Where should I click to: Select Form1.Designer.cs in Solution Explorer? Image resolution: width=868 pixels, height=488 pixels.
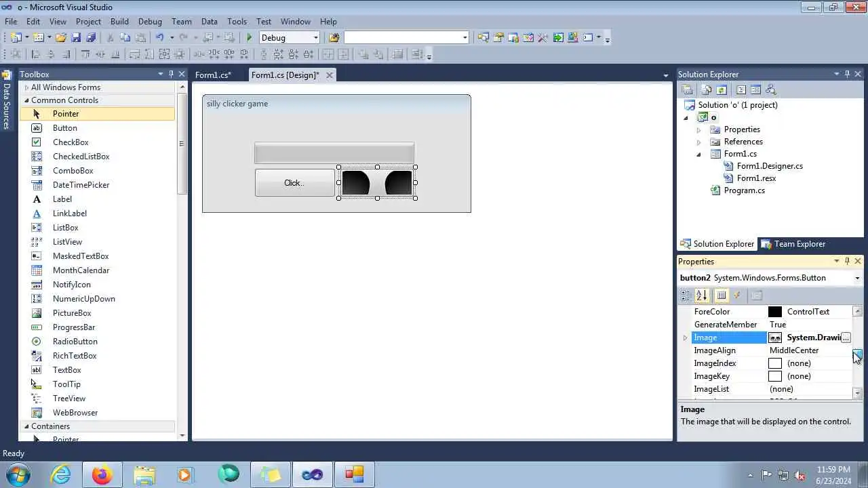coord(770,166)
